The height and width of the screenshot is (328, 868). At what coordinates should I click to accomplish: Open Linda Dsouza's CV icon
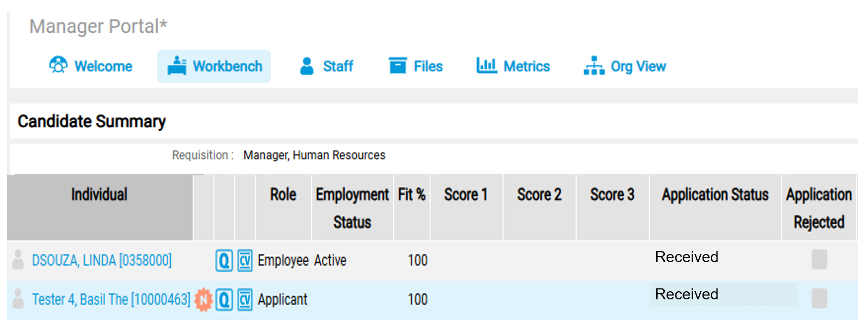[x=245, y=261]
